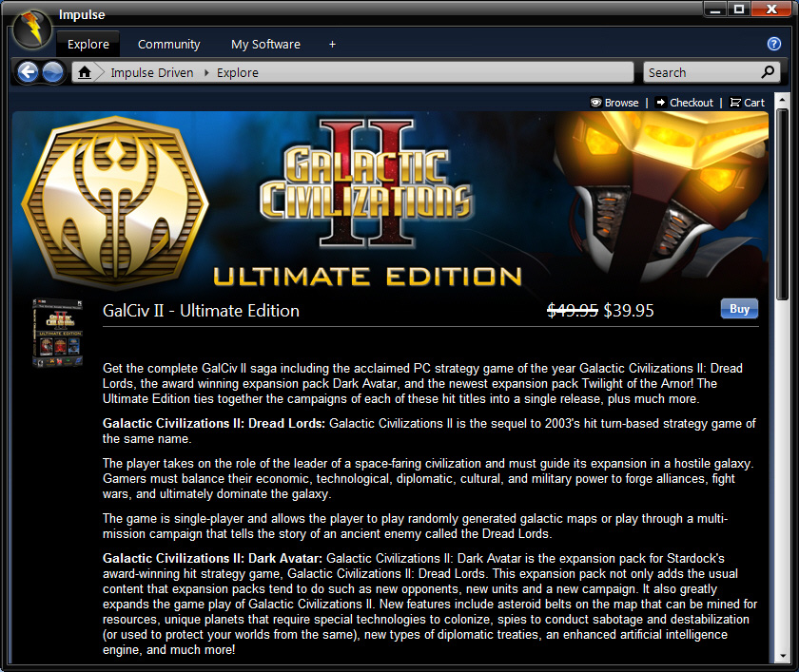799x672 pixels.
Task: Switch to the Explore tab
Action: (88, 45)
